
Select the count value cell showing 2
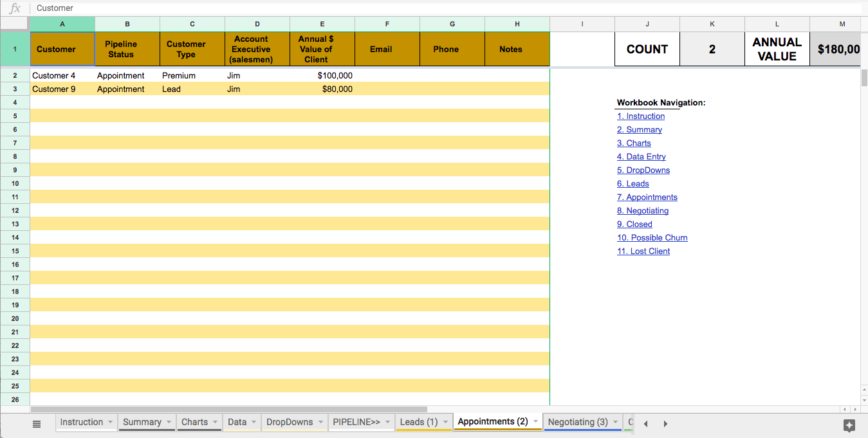(x=712, y=49)
